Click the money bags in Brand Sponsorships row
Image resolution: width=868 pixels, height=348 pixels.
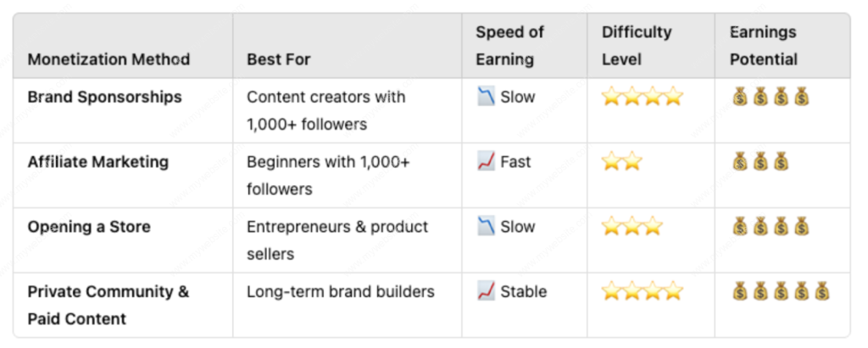click(x=771, y=97)
